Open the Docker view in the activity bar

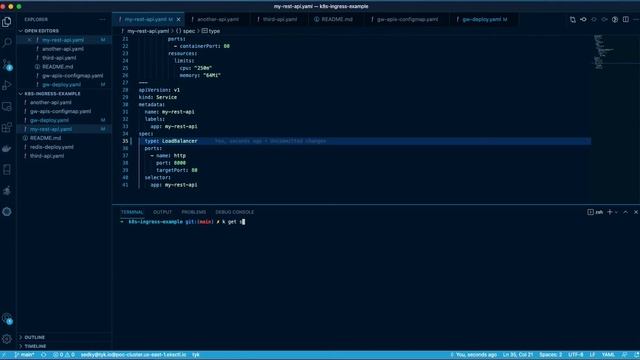pos(7,149)
